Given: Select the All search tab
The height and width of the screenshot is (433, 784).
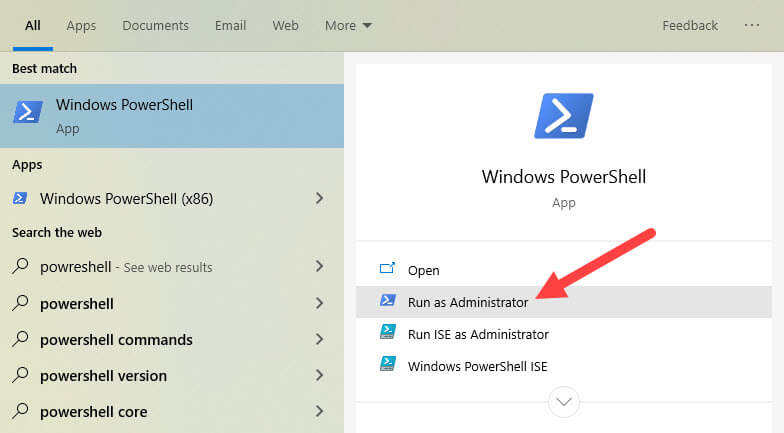Looking at the screenshot, I should (x=32, y=26).
